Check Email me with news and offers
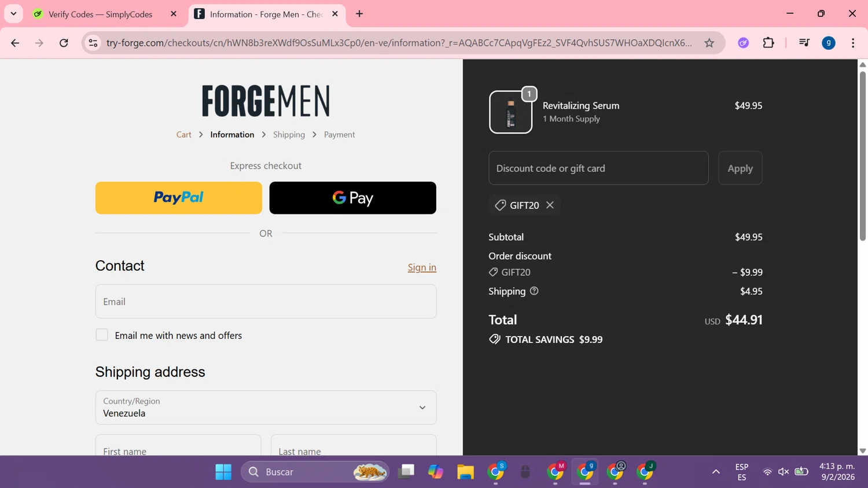This screenshot has height=488, width=868. (x=102, y=335)
